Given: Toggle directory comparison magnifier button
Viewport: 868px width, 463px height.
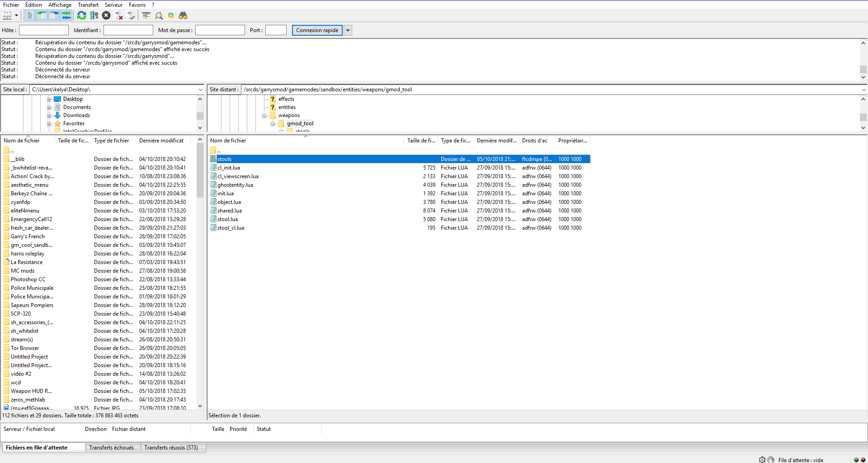Looking at the screenshot, I should (159, 15).
